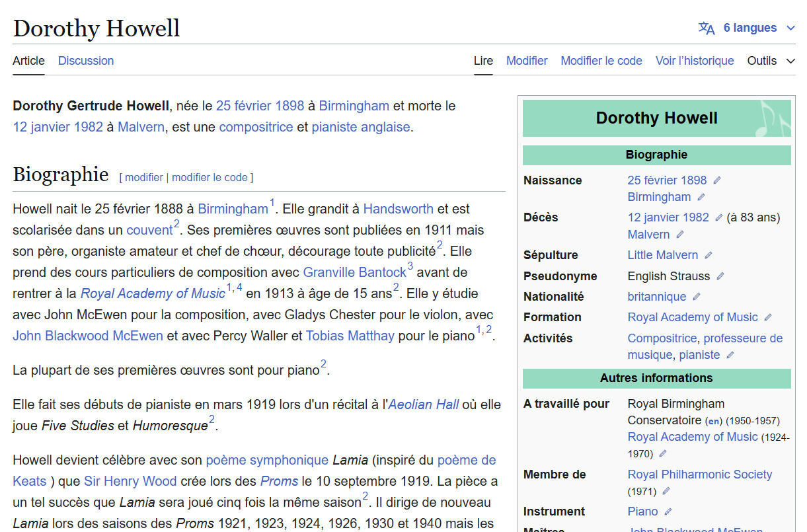
Task: Click pencil icon next to 12 janvier 1982 in infobox
Action: [x=719, y=217]
